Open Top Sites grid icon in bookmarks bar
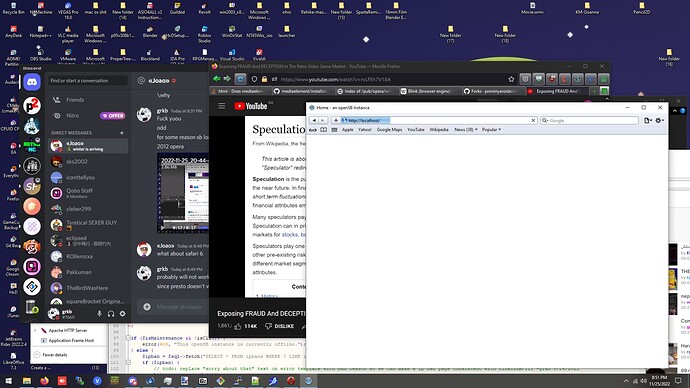Screen dimensions: 690x388 (334, 130)
